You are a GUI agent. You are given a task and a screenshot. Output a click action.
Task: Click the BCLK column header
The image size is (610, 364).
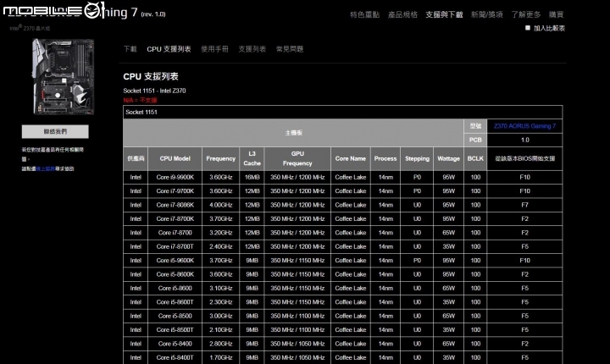tap(475, 158)
